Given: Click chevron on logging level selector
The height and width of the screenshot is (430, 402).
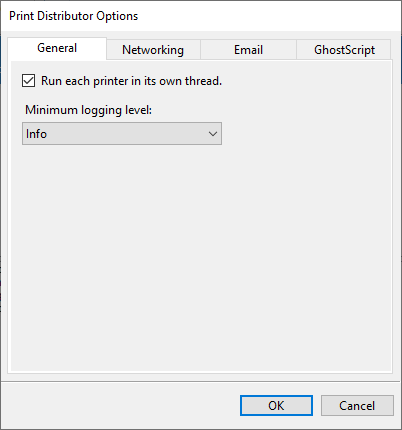Looking at the screenshot, I should pos(213,134).
